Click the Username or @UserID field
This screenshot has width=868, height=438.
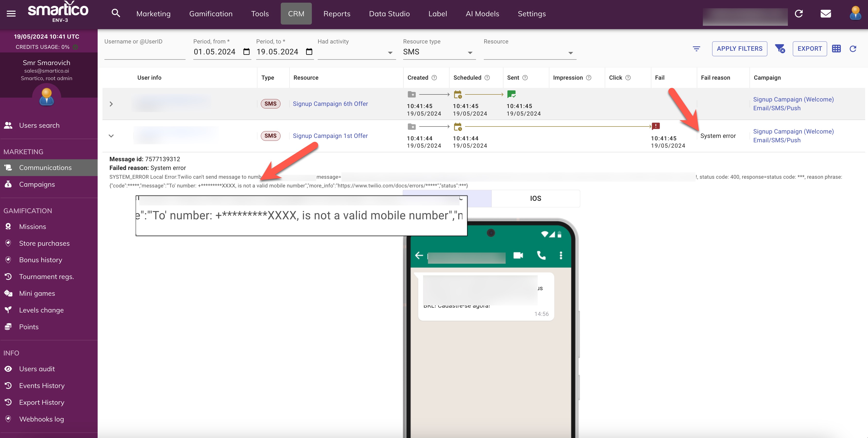145,52
